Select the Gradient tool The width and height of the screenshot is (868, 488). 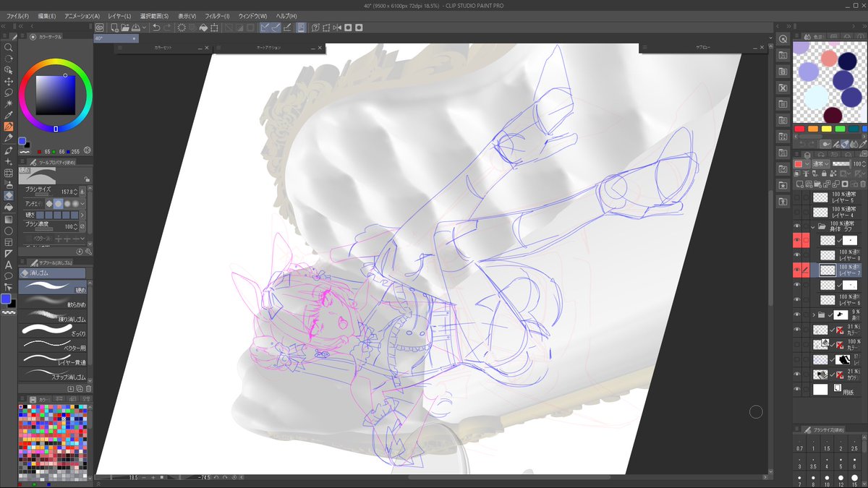point(9,218)
